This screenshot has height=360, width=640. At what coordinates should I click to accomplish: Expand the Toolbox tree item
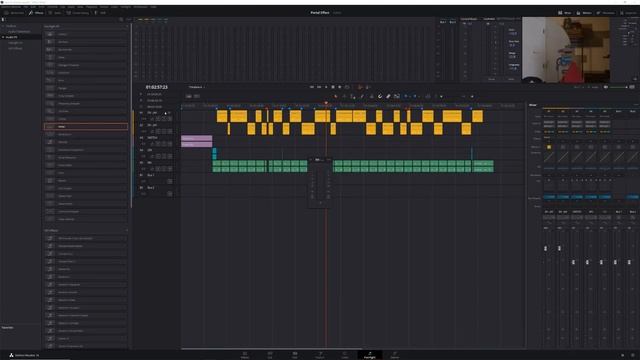[x=3, y=26]
